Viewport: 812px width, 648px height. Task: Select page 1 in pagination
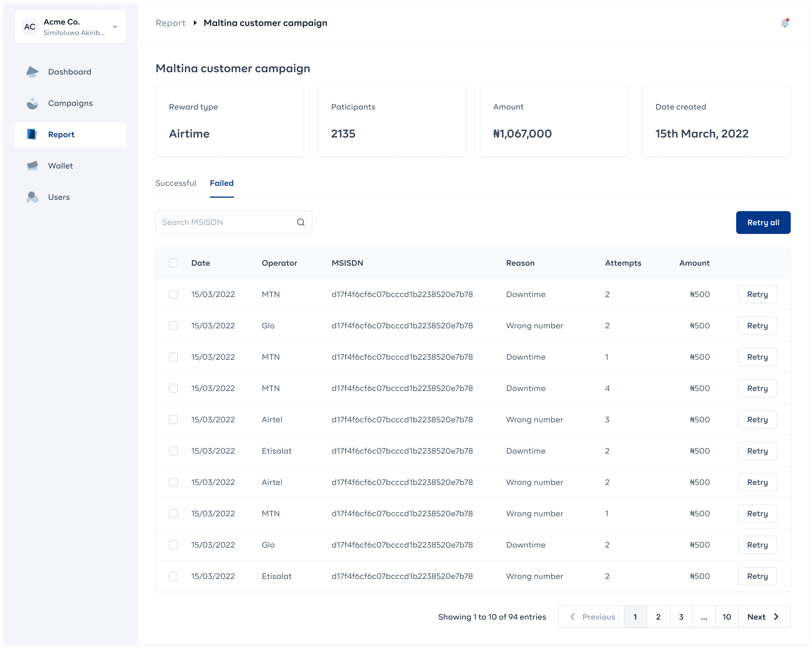click(635, 617)
